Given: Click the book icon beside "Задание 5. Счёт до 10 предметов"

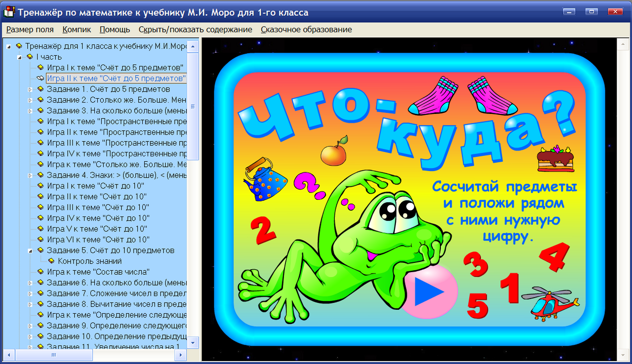Looking at the screenshot, I should point(40,251).
